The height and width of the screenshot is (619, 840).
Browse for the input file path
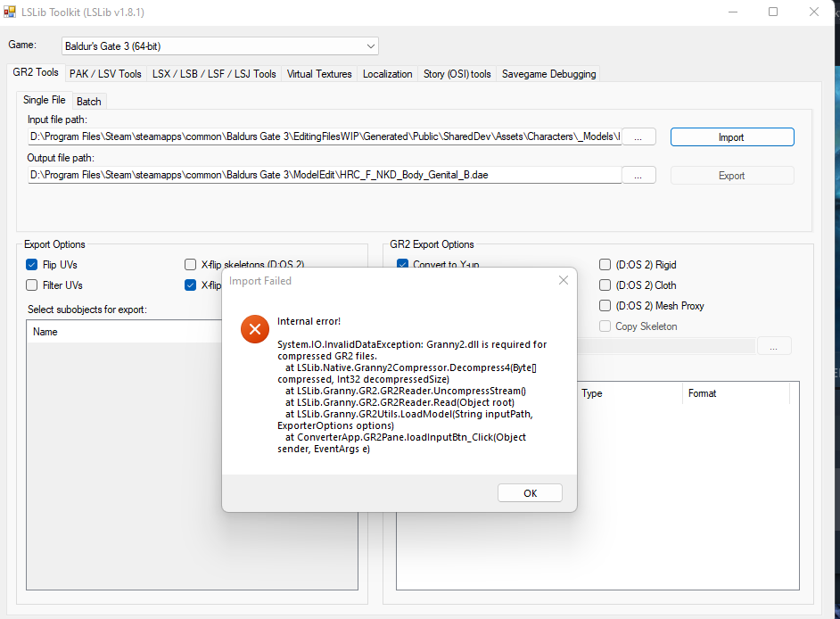[638, 136]
